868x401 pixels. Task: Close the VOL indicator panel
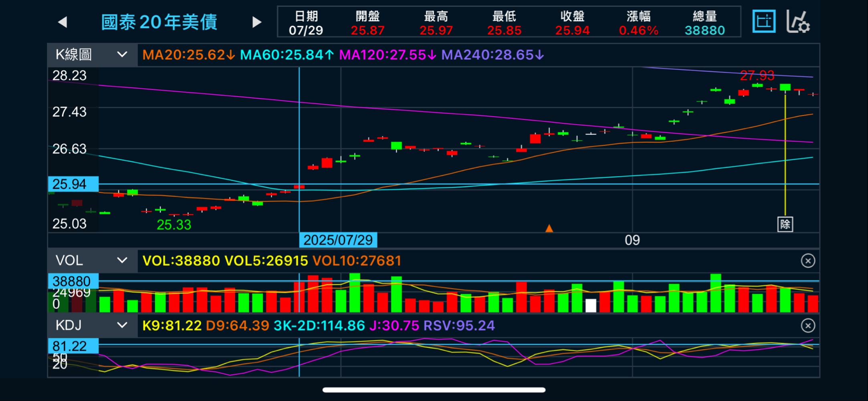(808, 261)
